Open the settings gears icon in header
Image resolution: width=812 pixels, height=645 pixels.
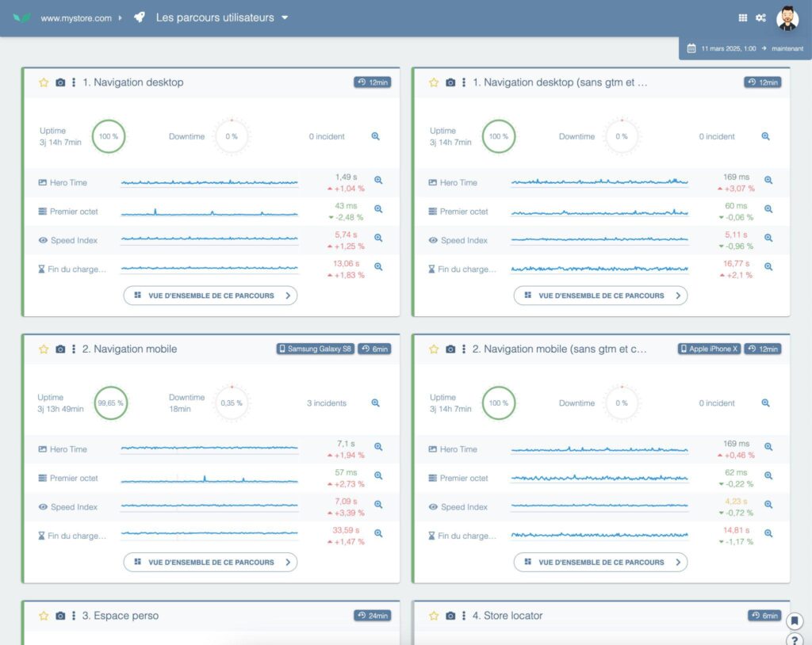(760, 17)
